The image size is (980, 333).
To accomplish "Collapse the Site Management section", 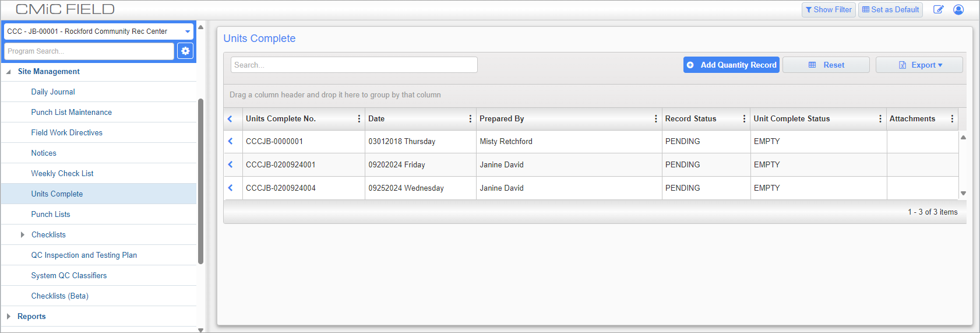I will pos(9,72).
